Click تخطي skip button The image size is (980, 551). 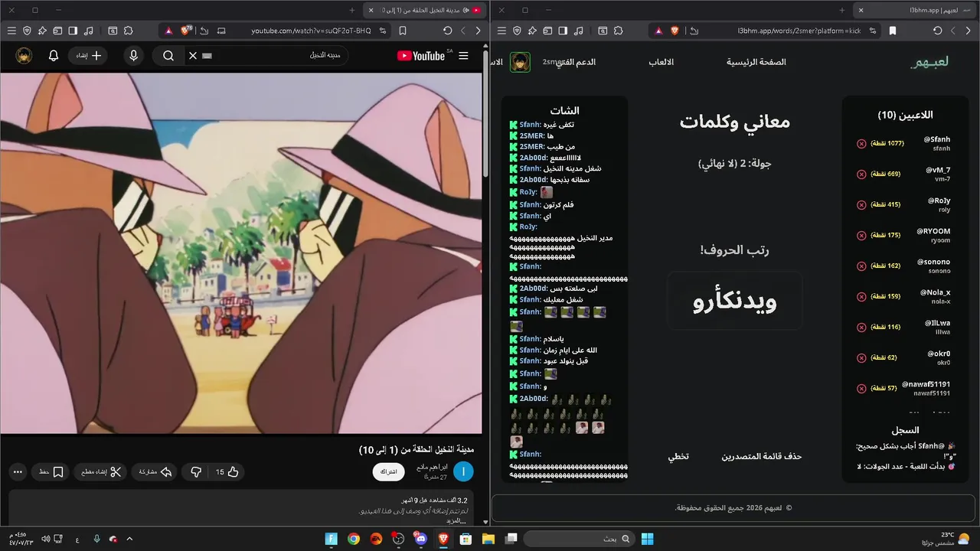pyautogui.click(x=678, y=456)
